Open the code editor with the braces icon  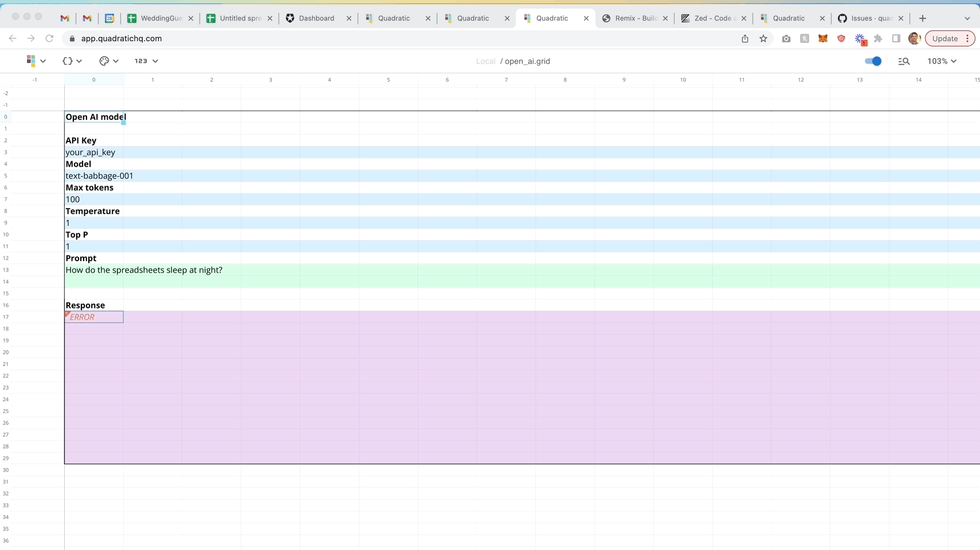coord(67,61)
